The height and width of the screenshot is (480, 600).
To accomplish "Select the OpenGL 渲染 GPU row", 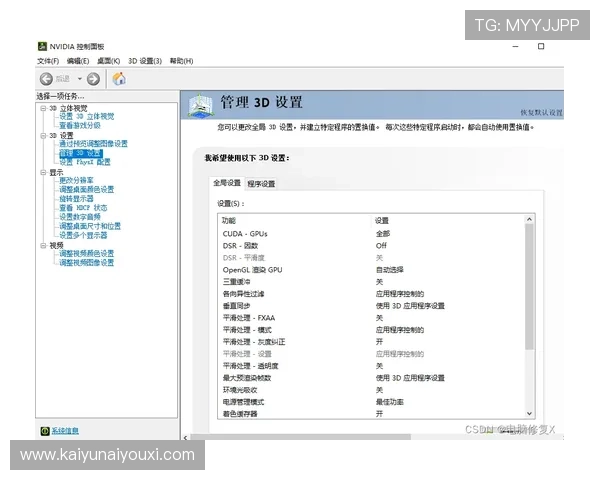I will [x=371, y=270].
